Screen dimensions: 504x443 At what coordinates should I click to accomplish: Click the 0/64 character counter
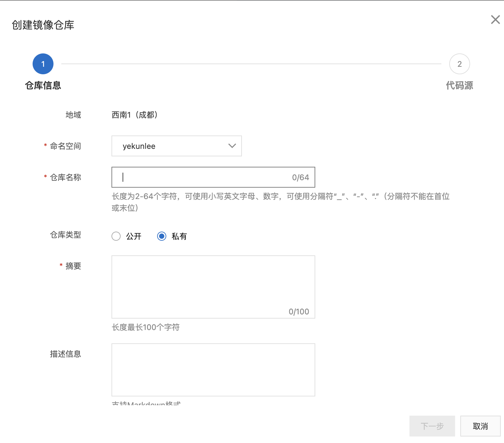click(x=300, y=178)
